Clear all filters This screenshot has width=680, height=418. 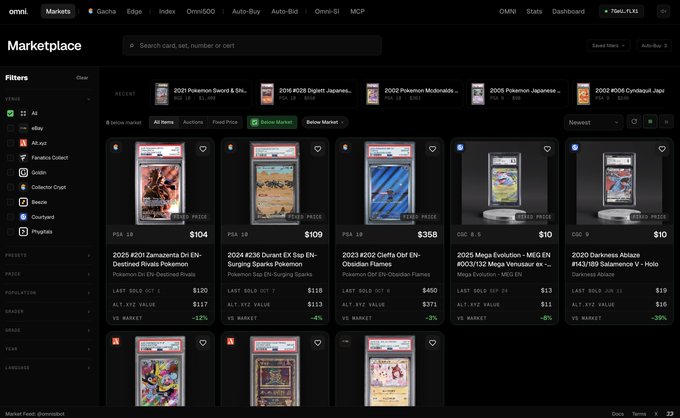82,78
